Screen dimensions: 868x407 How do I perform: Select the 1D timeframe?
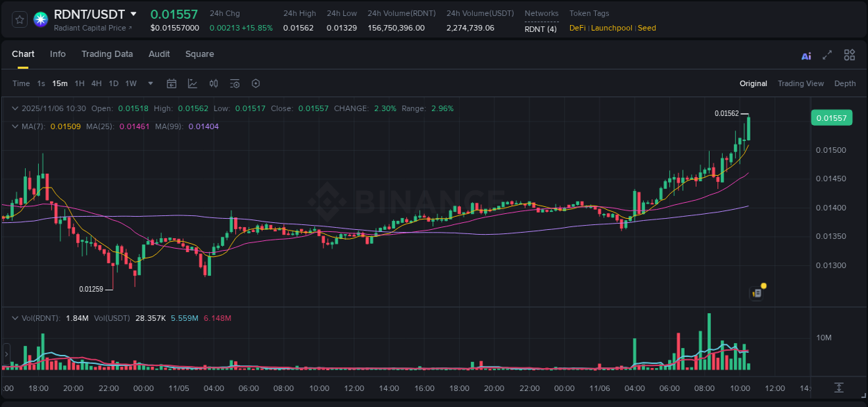[113, 83]
